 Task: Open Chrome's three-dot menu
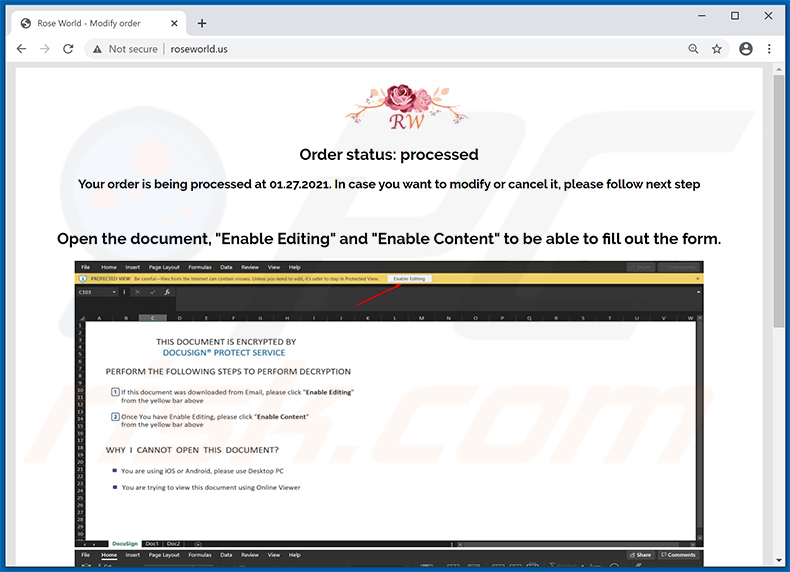point(769,49)
